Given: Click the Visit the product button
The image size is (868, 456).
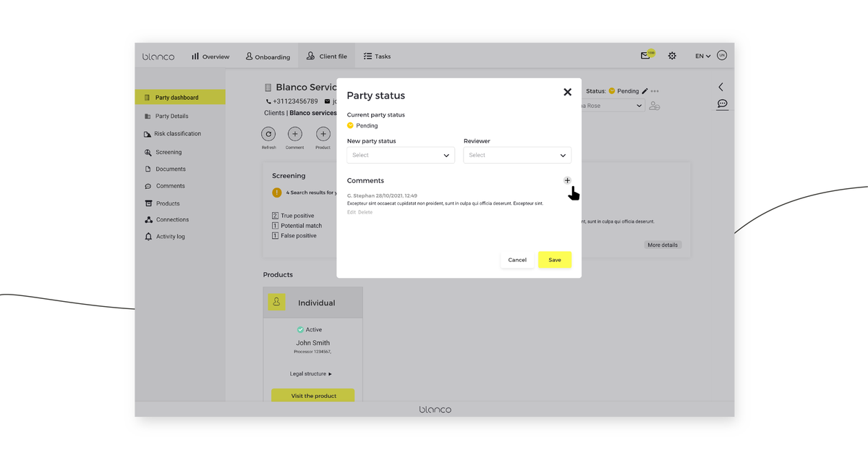Looking at the screenshot, I should coord(312,395).
